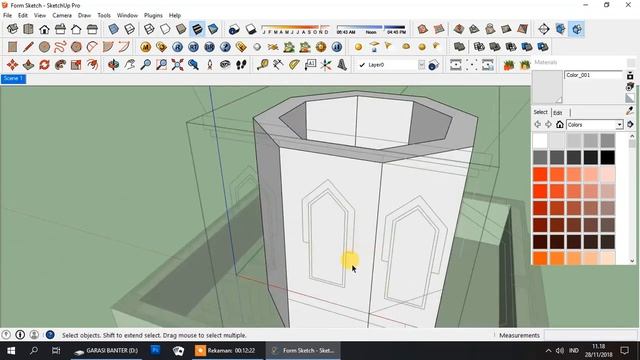Enable Monochrome face style

point(213,29)
